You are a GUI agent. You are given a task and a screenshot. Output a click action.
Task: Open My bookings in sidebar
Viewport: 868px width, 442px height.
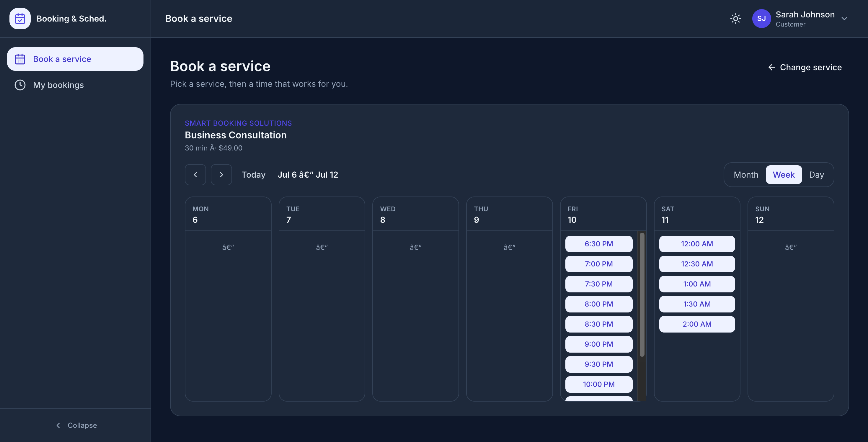tap(75, 85)
